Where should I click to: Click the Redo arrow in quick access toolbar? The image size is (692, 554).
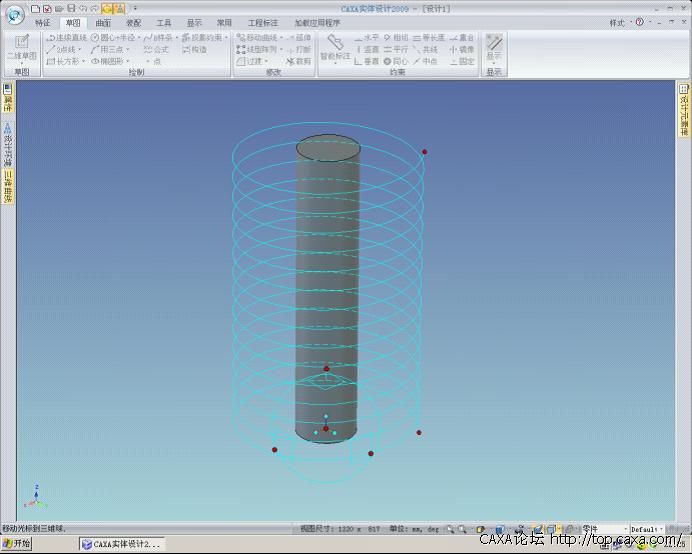pos(94,8)
